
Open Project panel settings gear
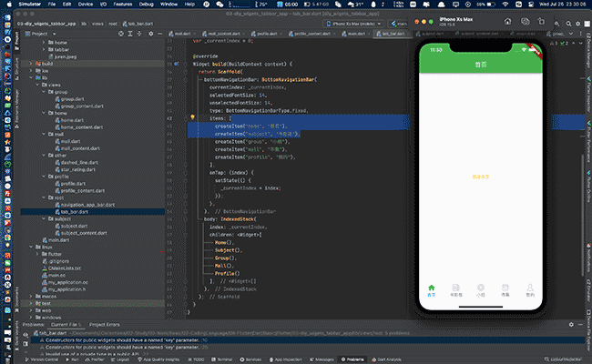coord(150,34)
